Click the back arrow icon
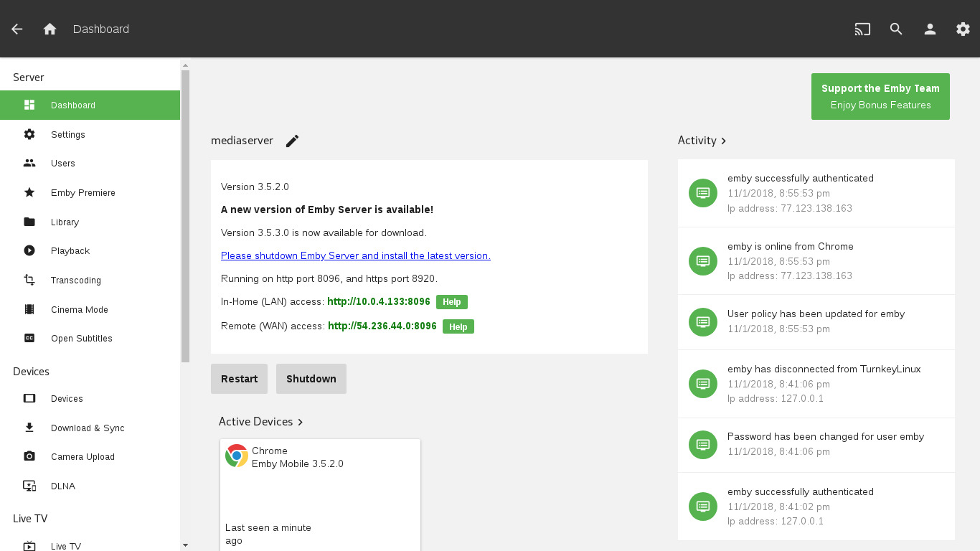 pyautogui.click(x=17, y=29)
